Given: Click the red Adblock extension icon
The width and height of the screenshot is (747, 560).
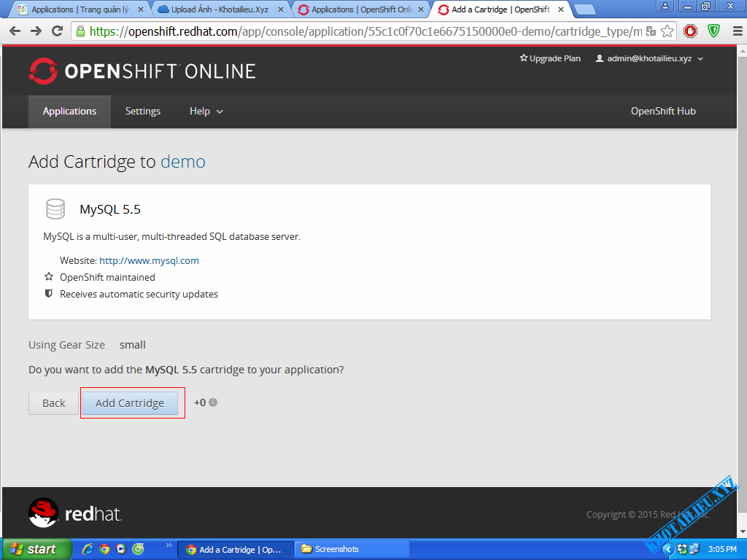Looking at the screenshot, I should coord(690,31).
